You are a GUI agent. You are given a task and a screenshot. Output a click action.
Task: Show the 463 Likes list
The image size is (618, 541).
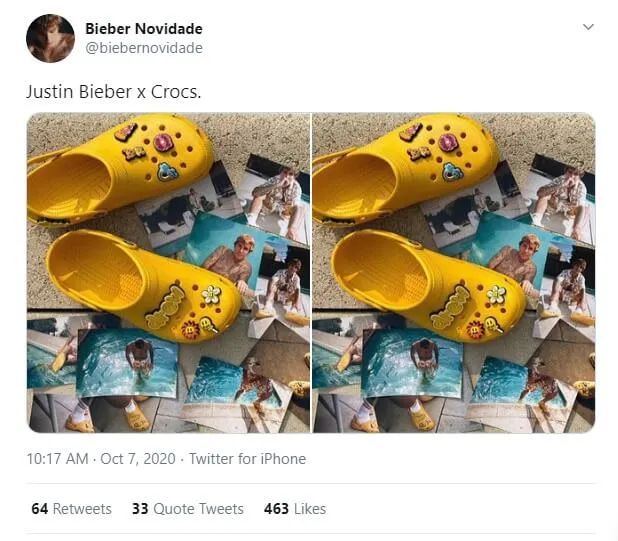[x=295, y=509]
